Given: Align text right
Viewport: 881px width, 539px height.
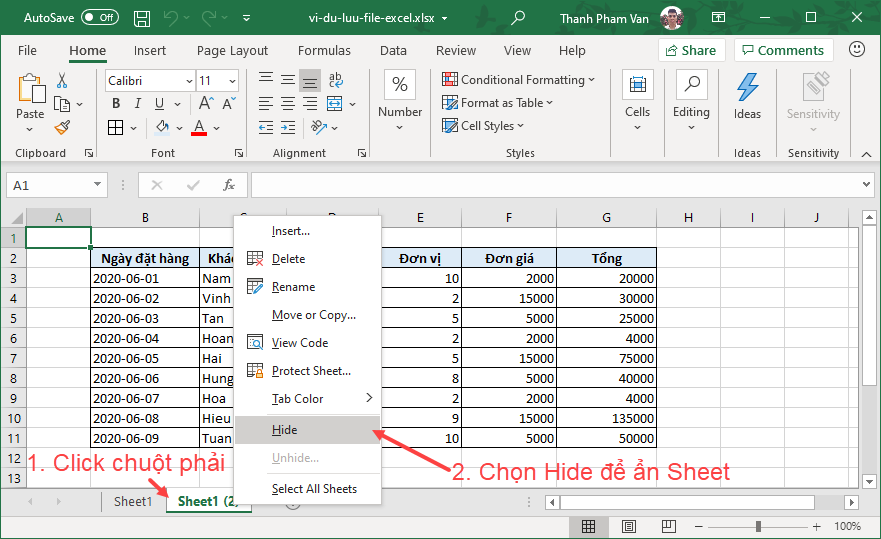Looking at the screenshot, I should (x=310, y=103).
